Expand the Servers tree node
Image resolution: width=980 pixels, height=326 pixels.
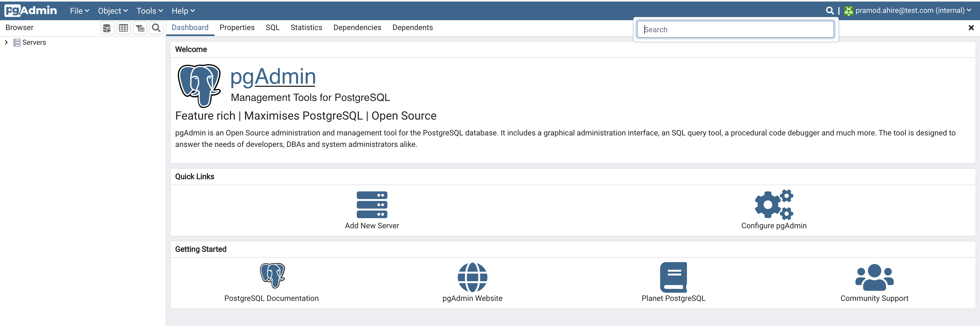[6, 42]
